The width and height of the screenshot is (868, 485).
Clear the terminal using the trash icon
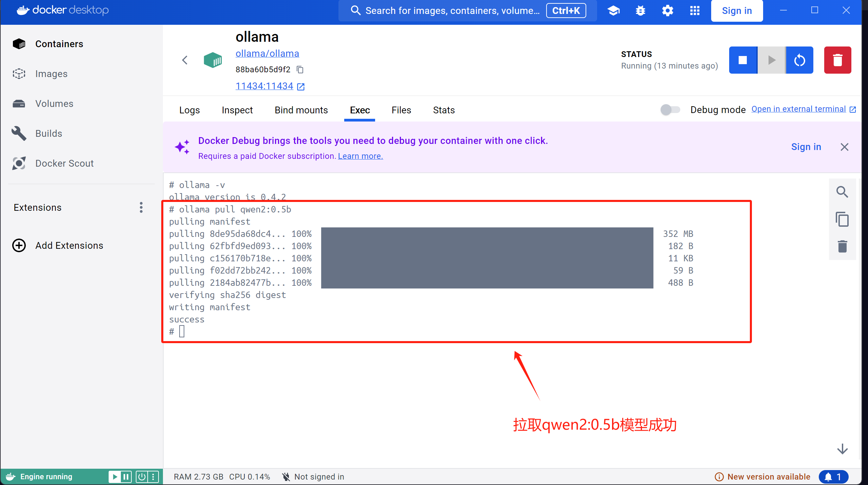coord(842,246)
